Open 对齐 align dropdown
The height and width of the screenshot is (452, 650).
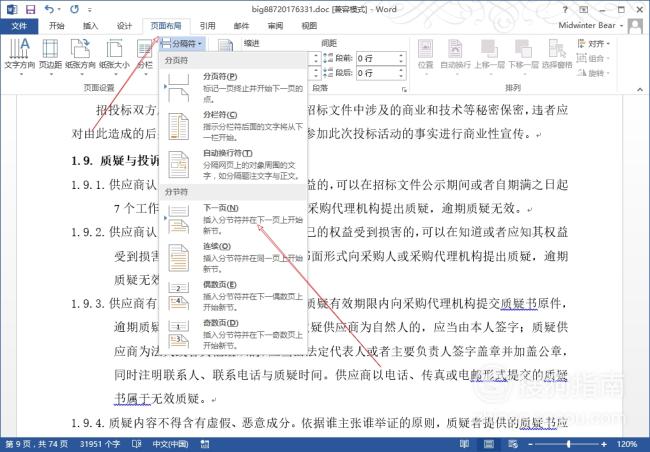click(594, 44)
